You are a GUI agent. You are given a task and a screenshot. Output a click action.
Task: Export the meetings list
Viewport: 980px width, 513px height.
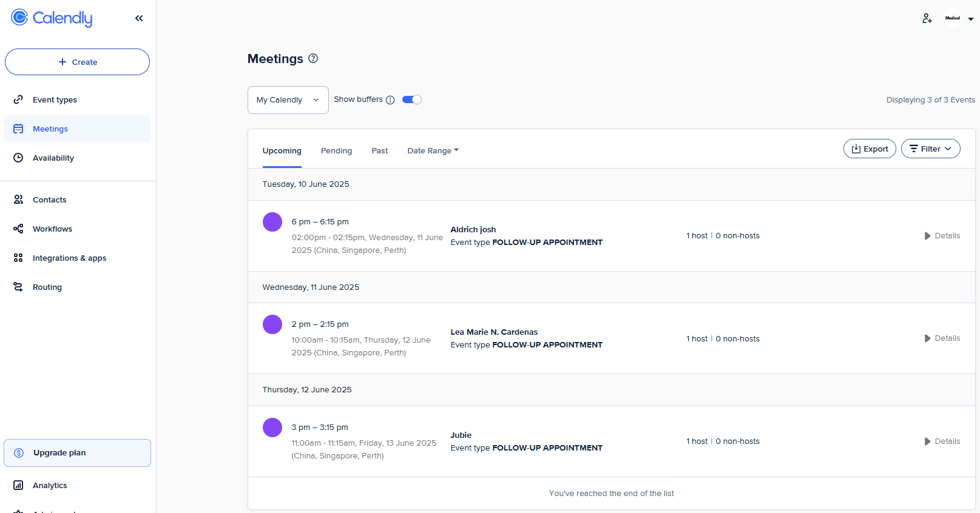coord(869,149)
